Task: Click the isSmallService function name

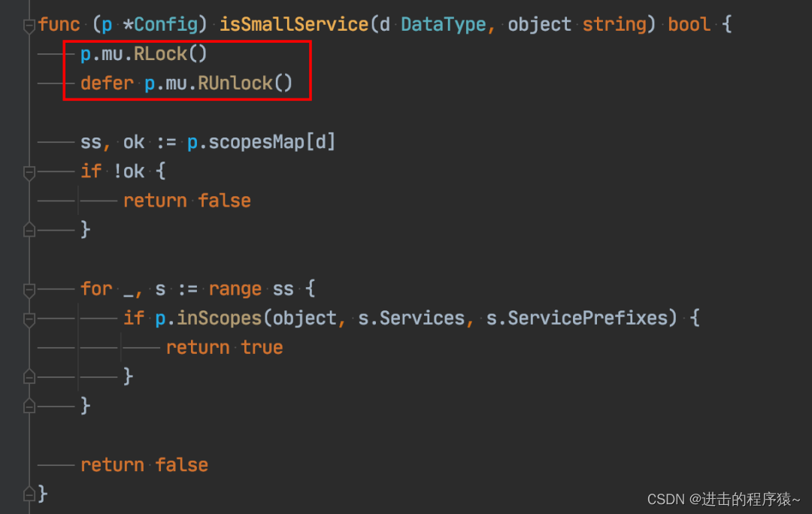Action: (294, 24)
